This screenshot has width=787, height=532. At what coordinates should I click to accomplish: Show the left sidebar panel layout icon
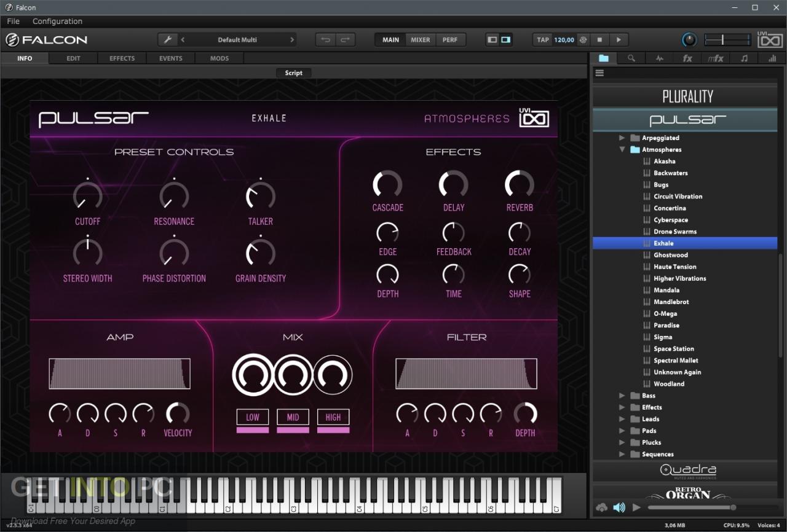tap(492, 39)
